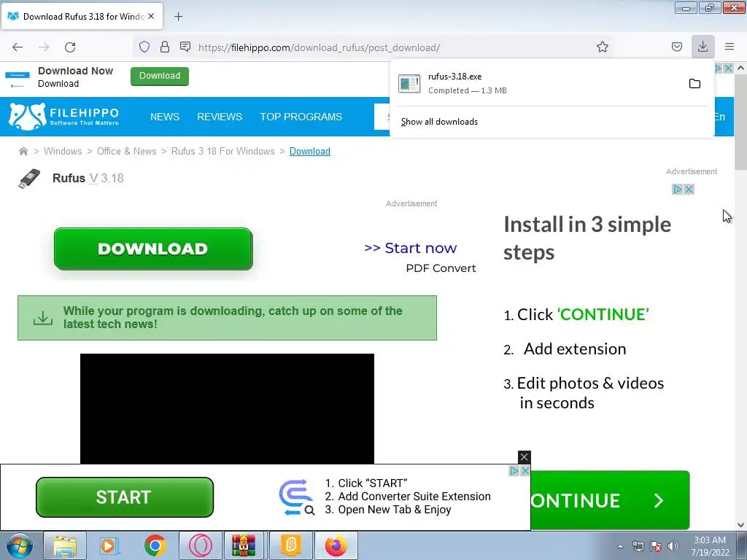
Task: Open TOP PROGRAMS menu item
Action: tap(301, 117)
